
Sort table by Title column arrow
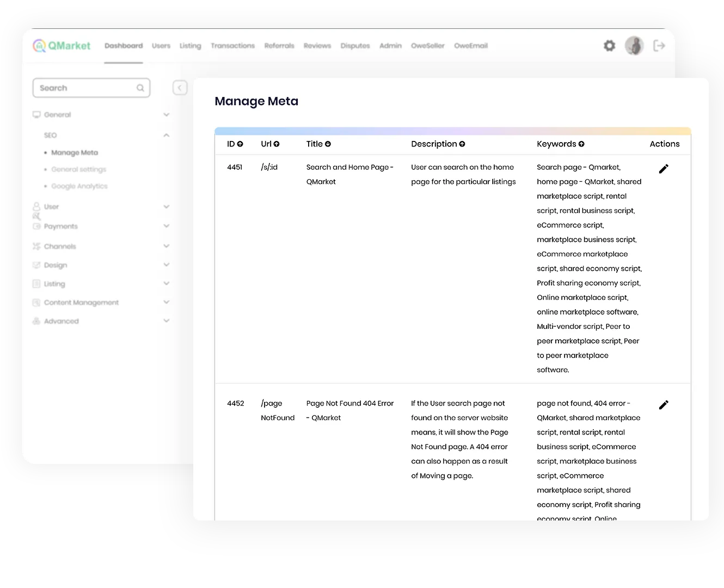pyautogui.click(x=328, y=144)
